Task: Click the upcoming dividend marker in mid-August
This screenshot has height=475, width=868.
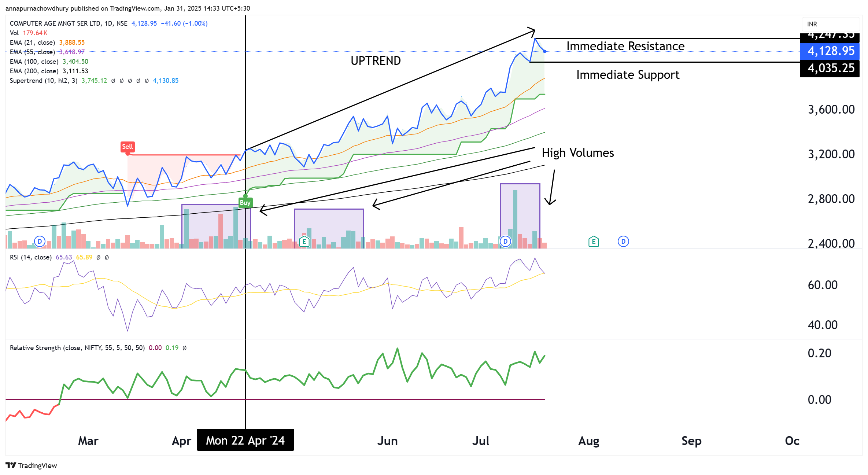Action: pos(623,241)
